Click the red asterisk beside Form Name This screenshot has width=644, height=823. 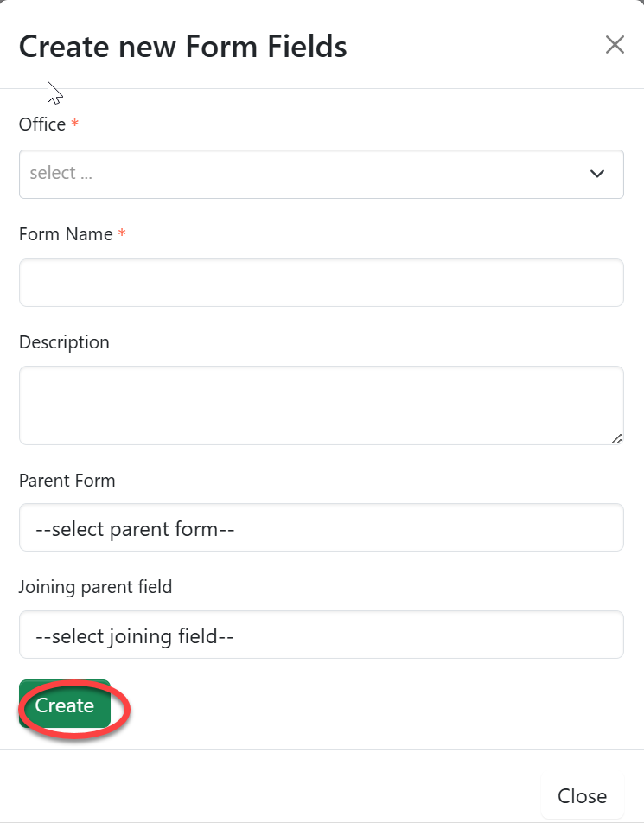(122, 234)
